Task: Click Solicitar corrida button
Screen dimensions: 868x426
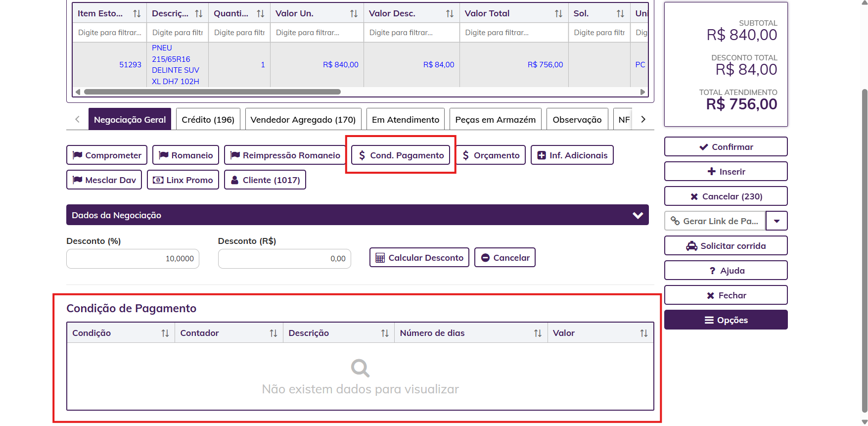Action: 726,245
